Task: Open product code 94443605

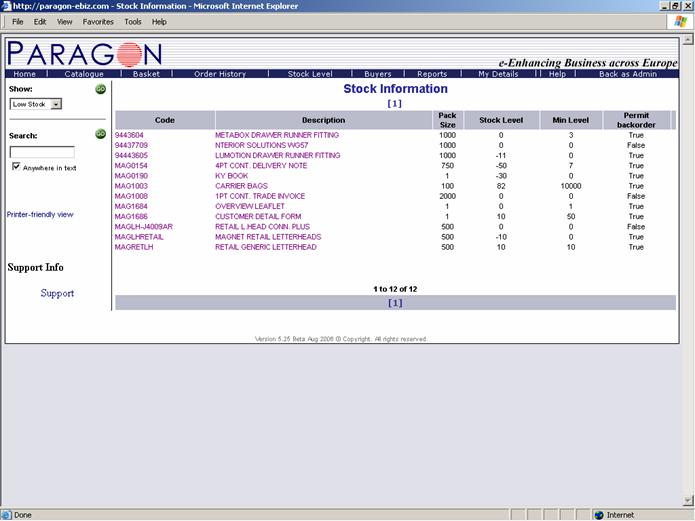Action: tap(131, 155)
